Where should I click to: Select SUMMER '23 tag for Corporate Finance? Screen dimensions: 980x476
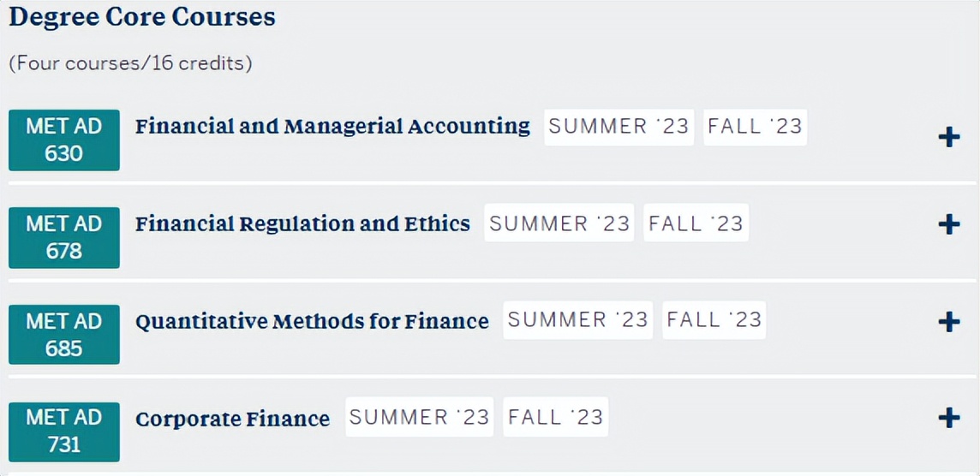[419, 417]
